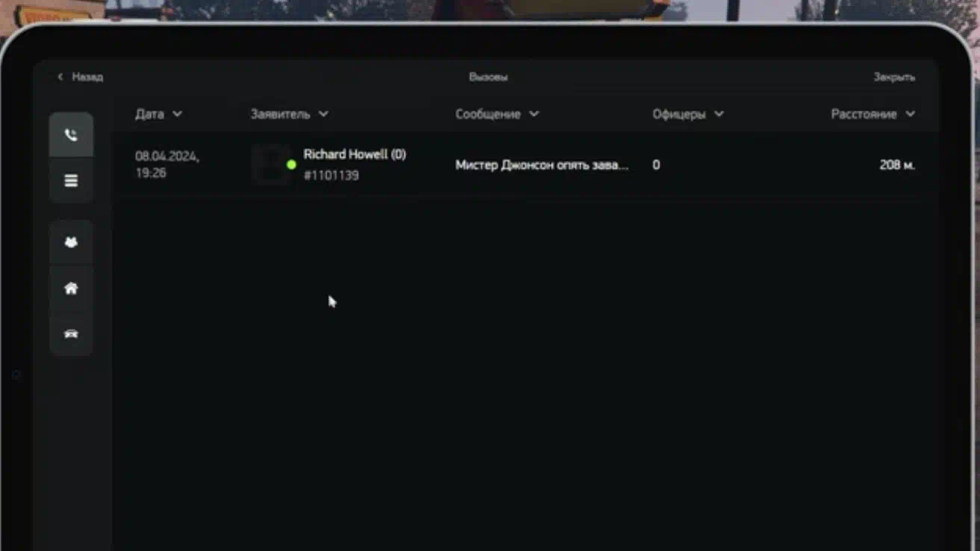980x551 pixels.
Task: Select caller name Richard Howell (0)
Action: pyautogui.click(x=354, y=155)
